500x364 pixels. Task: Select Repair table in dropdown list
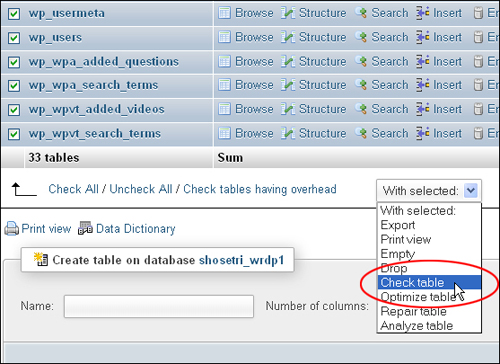pos(429,311)
